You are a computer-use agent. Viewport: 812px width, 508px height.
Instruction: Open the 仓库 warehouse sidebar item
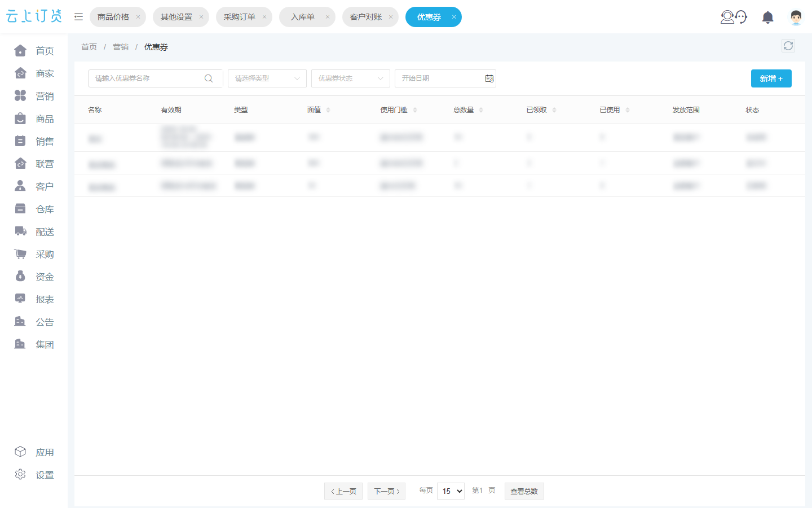pyautogui.click(x=34, y=209)
